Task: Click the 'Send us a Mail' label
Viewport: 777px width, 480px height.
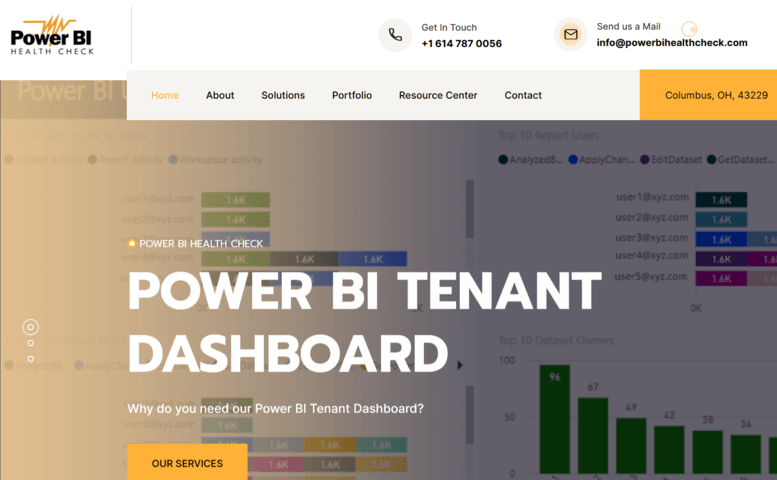Action: tap(628, 27)
